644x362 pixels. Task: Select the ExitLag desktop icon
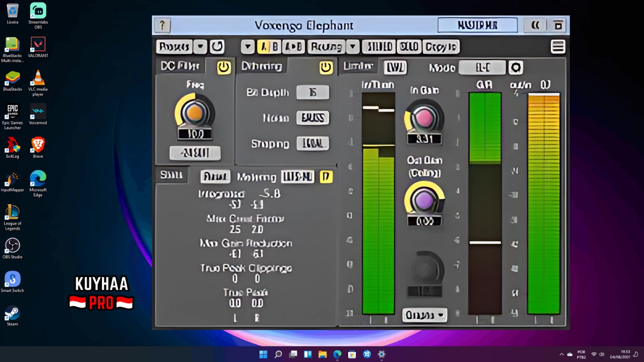pos(13,148)
